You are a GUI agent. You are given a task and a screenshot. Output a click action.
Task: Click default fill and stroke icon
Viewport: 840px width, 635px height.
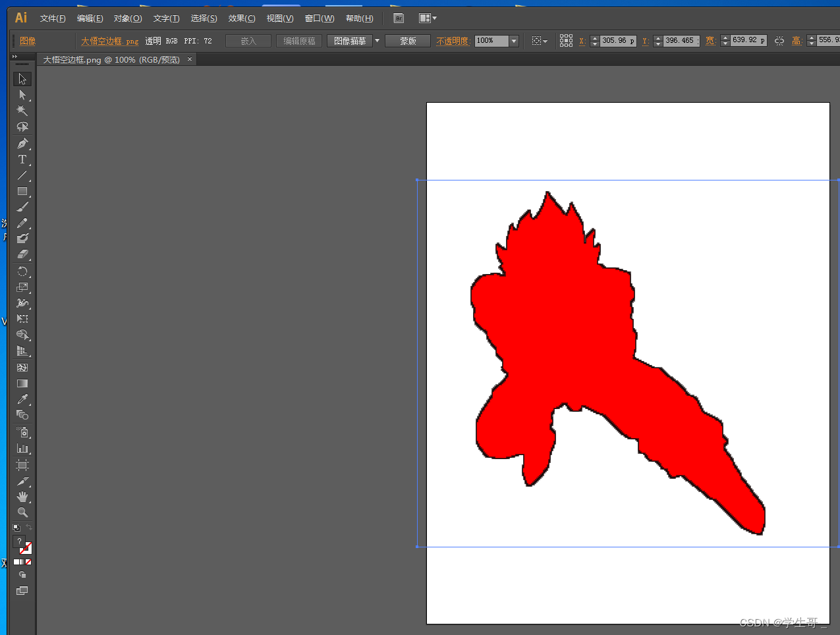click(16, 528)
